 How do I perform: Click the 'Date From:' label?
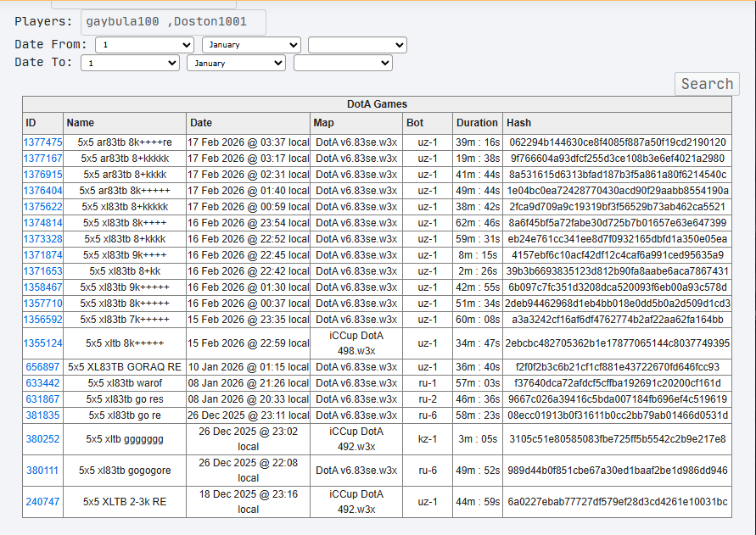[x=51, y=44]
